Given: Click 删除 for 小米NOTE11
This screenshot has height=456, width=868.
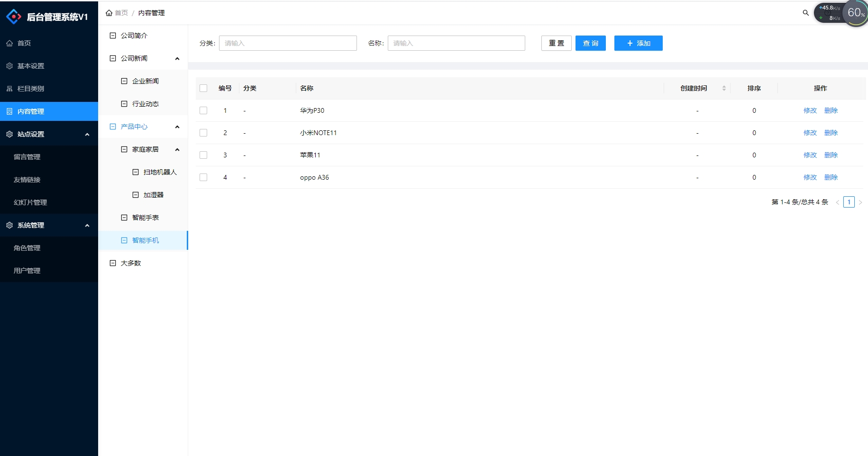Looking at the screenshot, I should (831, 133).
